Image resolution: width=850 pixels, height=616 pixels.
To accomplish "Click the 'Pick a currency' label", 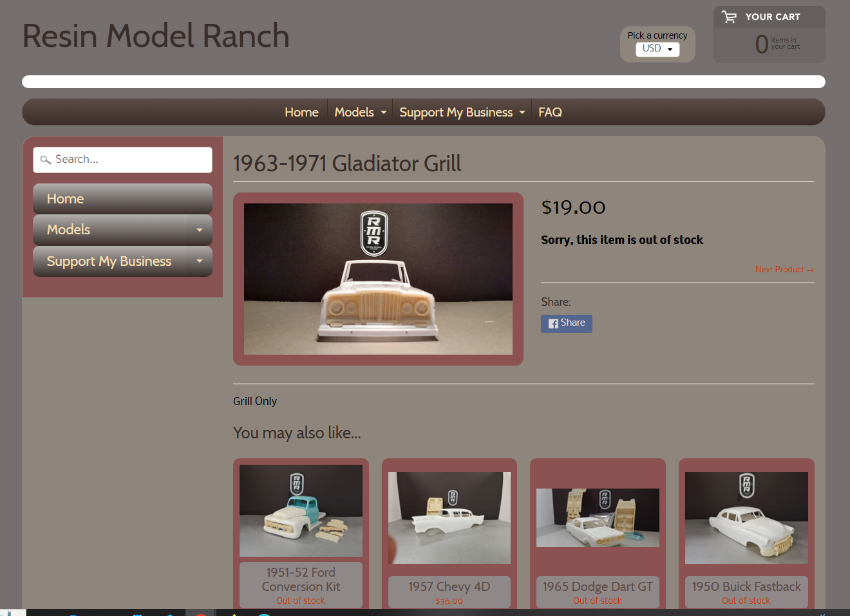I will [657, 35].
